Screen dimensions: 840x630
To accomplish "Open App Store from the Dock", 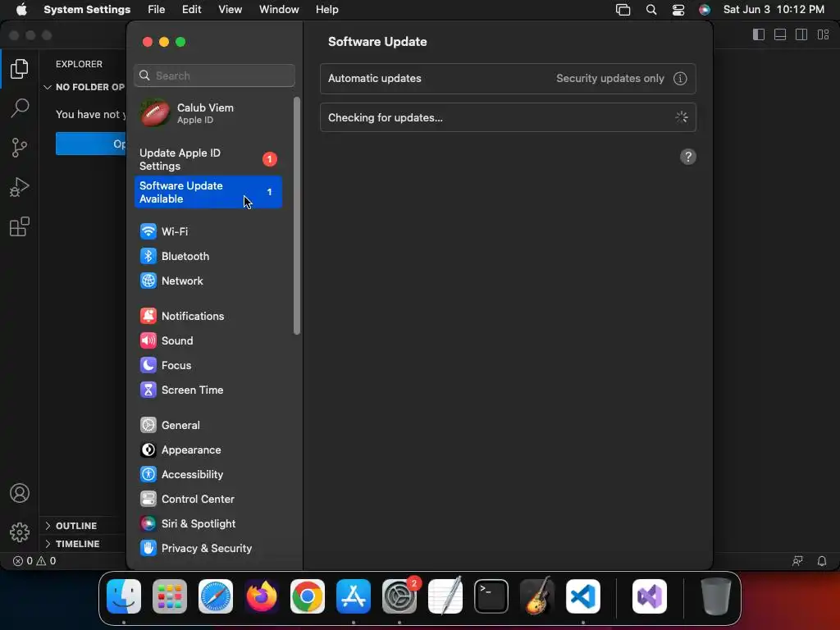I will point(354,596).
